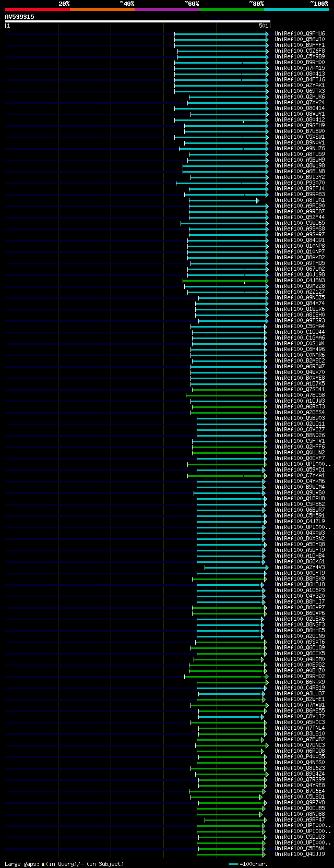
Task: Open hit UniRef100_Q9M2Z8
Action: (300, 286)
